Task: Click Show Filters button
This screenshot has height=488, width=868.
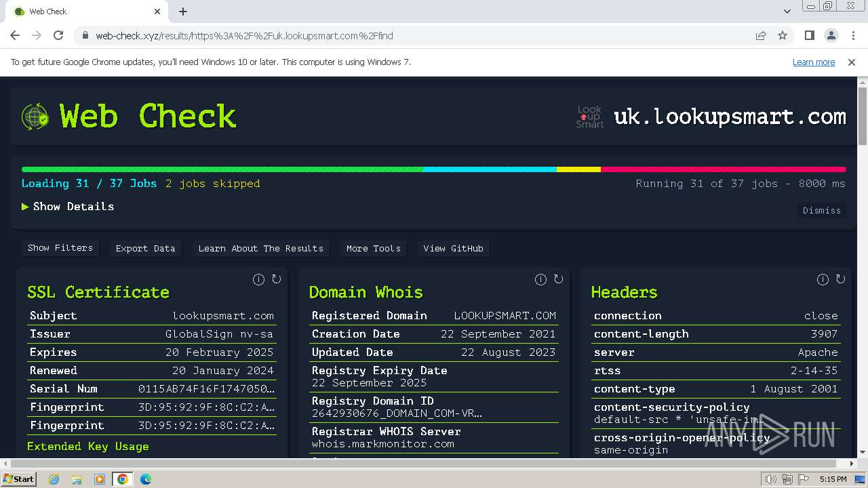Action: pyautogui.click(x=60, y=248)
